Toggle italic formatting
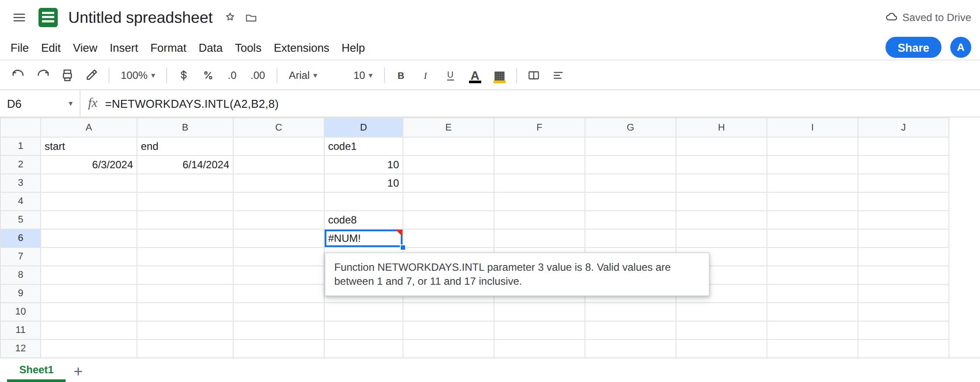 pyautogui.click(x=425, y=76)
